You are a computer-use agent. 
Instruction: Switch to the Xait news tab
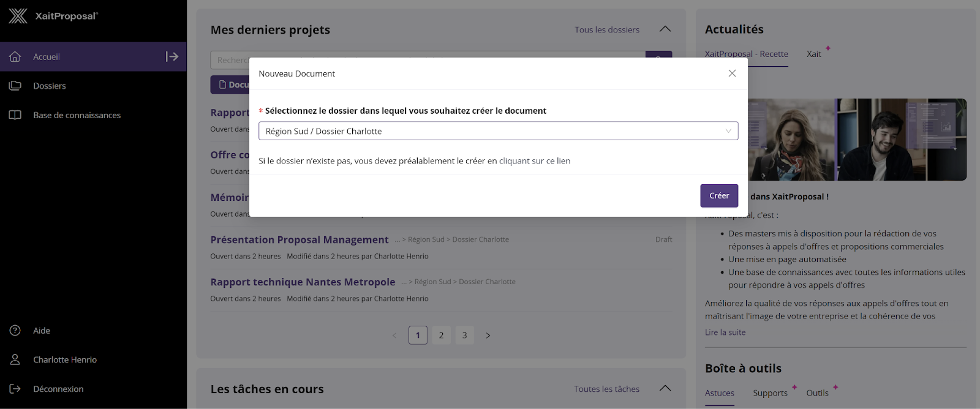(x=813, y=54)
